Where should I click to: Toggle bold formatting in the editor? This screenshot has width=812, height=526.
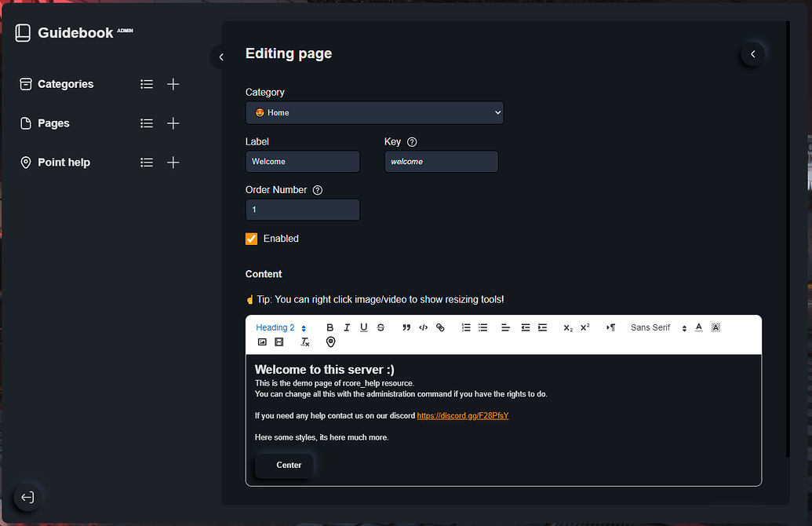[330, 327]
